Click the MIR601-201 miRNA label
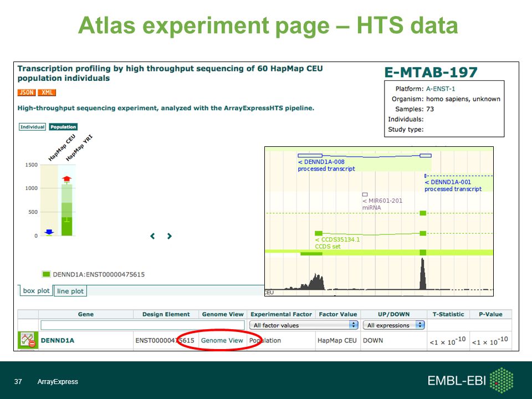This screenshot has width=532, height=399. pos(382,204)
